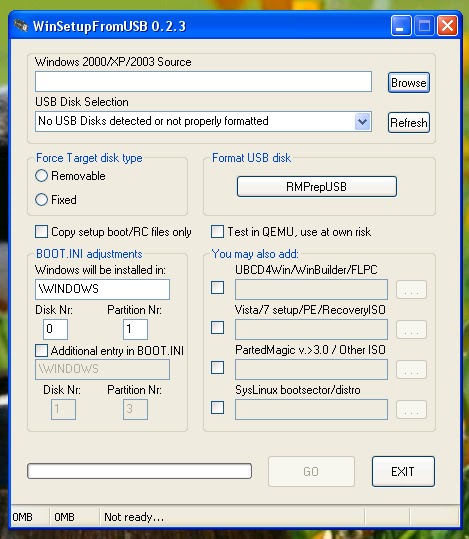The image size is (469, 539).
Task: Click the progress bar at the bottom
Action: coord(139,471)
